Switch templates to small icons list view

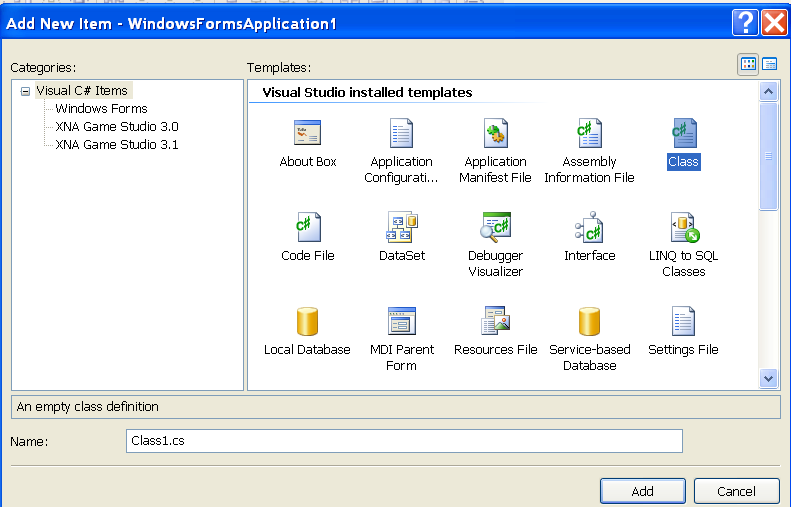pos(769,64)
